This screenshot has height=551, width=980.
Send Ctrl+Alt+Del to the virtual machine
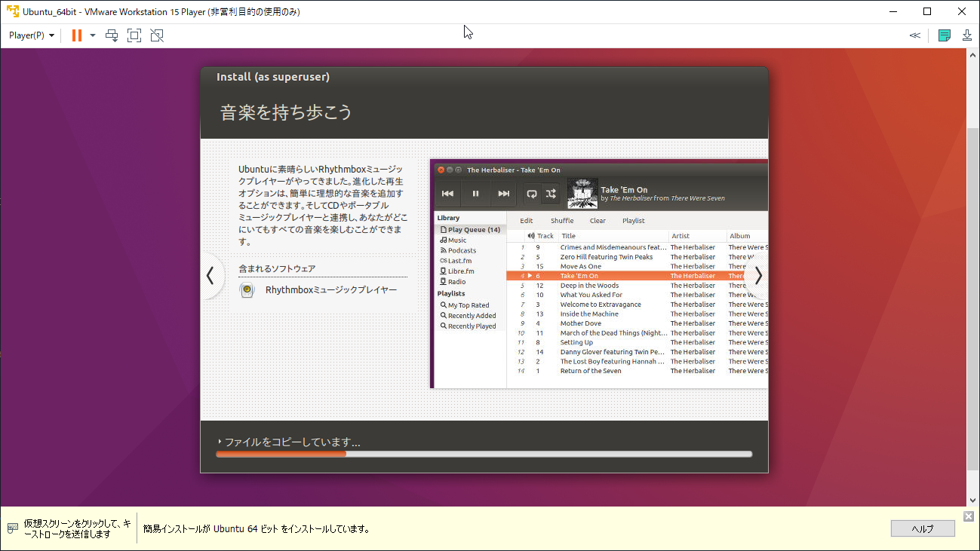click(112, 35)
